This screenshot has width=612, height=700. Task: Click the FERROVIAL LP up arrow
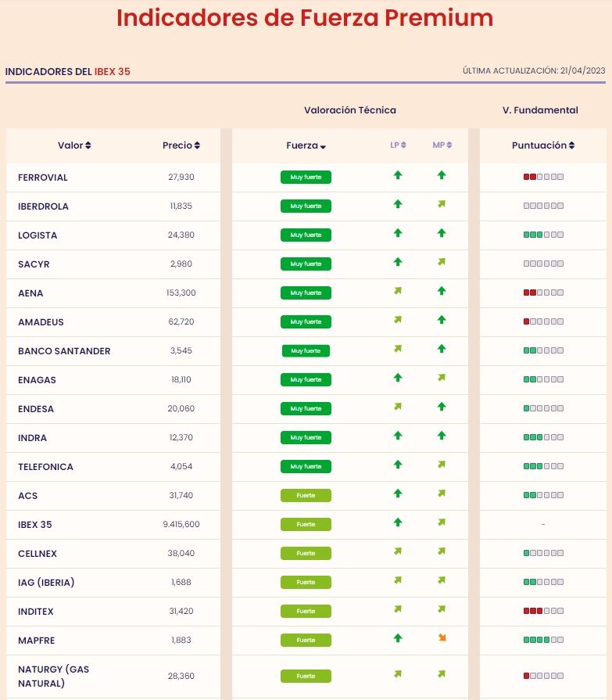[398, 175]
